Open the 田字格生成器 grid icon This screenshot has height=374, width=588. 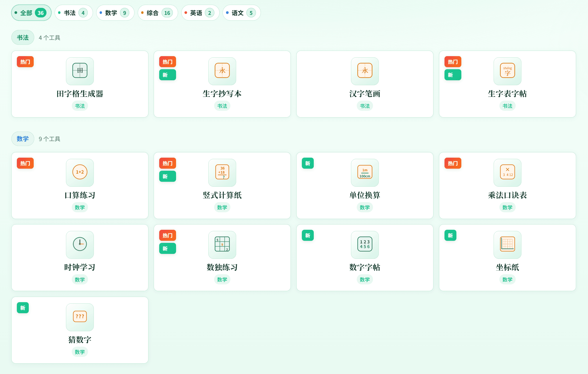tap(80, 71)
